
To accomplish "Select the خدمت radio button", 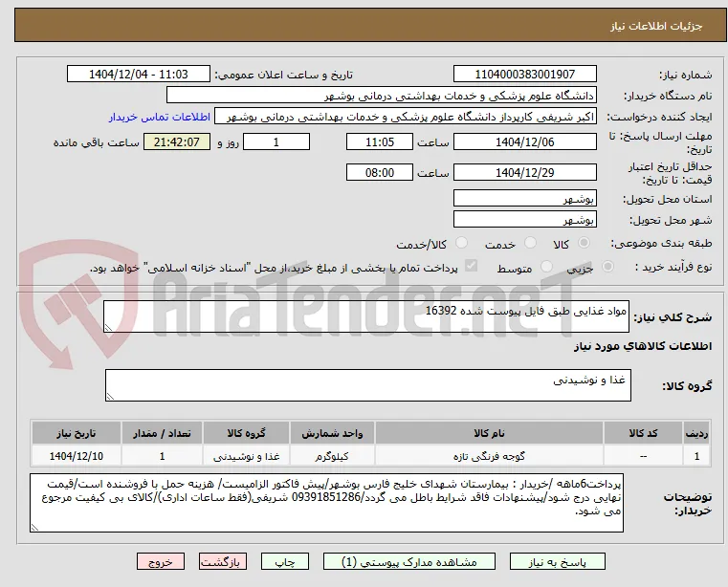I will tap(530, 242).
